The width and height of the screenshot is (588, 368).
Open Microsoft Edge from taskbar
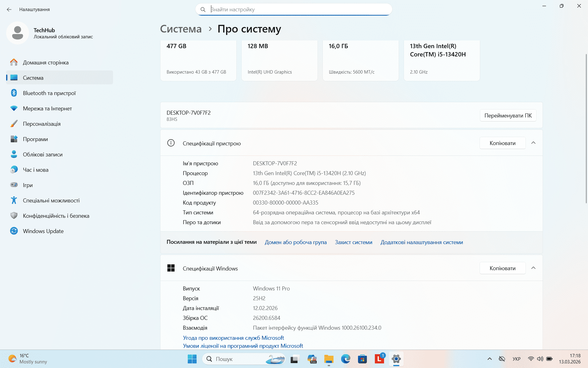(x=346, y=359)
